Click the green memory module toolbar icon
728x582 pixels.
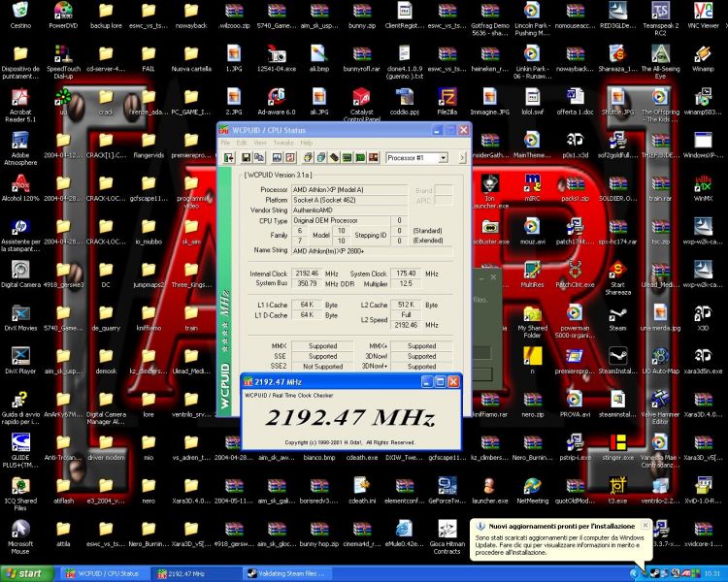coord(347,158)
